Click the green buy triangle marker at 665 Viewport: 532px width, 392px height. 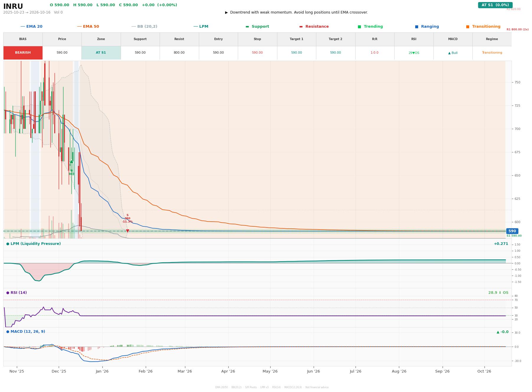tap(71, 162)
